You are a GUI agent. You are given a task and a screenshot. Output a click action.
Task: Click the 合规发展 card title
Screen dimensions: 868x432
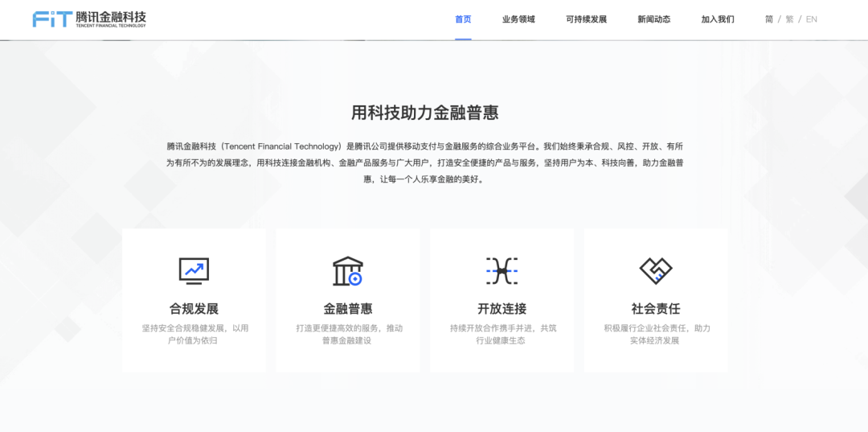tap(194, 308)
